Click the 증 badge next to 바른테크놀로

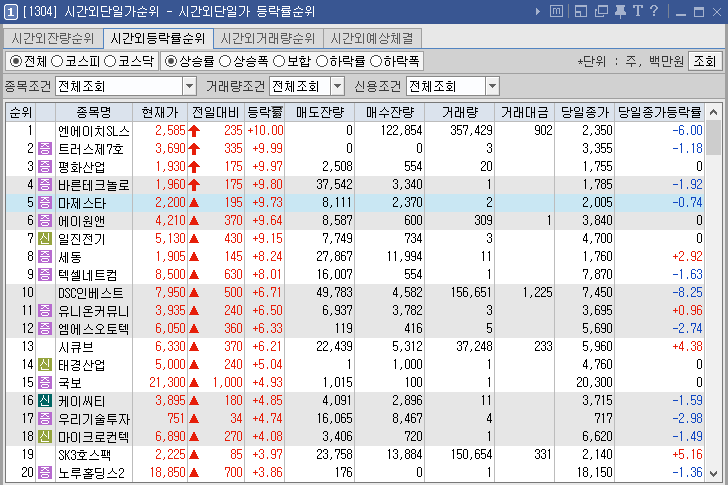tap(45, 185)
